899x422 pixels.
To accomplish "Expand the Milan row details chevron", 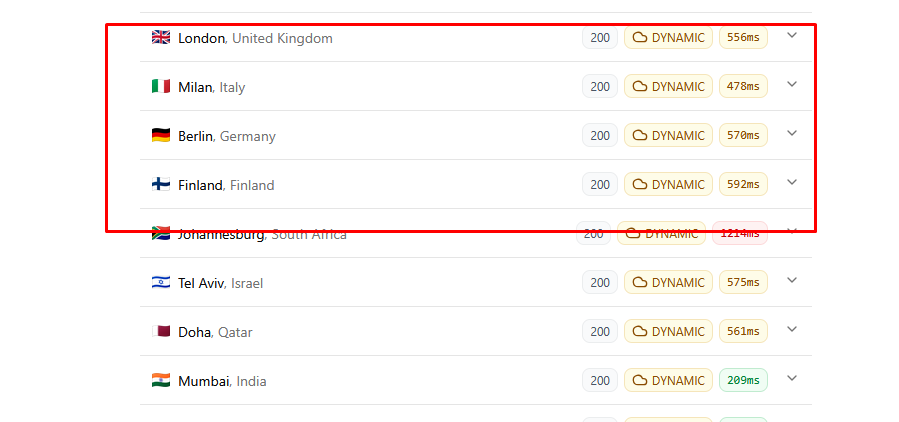I will [792, 85].
